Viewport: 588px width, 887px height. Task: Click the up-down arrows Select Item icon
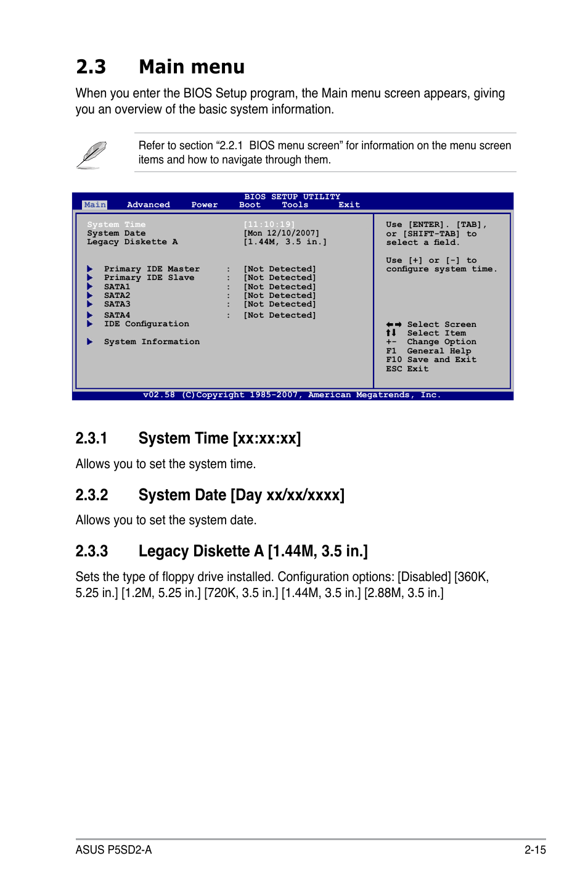click(x=391, y=333)
